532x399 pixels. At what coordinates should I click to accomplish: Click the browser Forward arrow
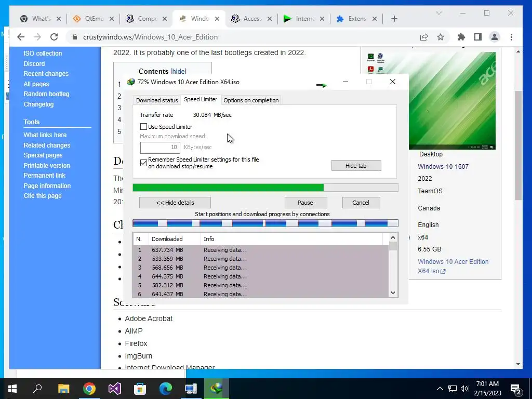pos(37,37)
